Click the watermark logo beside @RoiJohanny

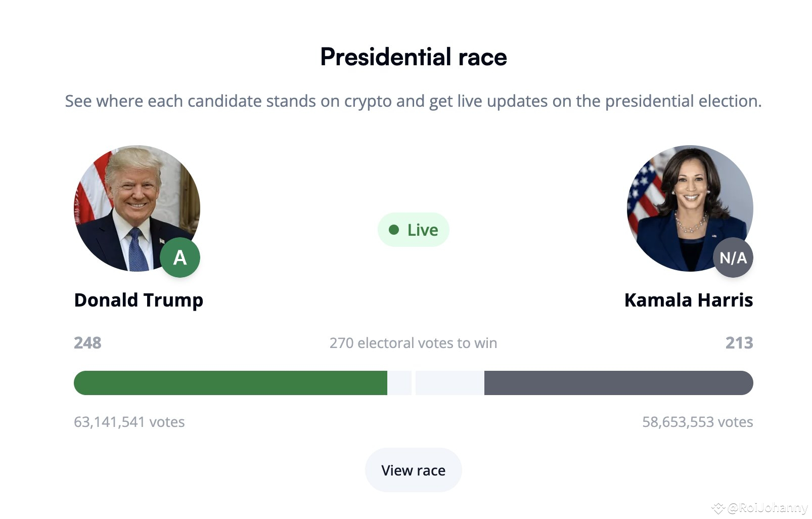click(718, 507)
